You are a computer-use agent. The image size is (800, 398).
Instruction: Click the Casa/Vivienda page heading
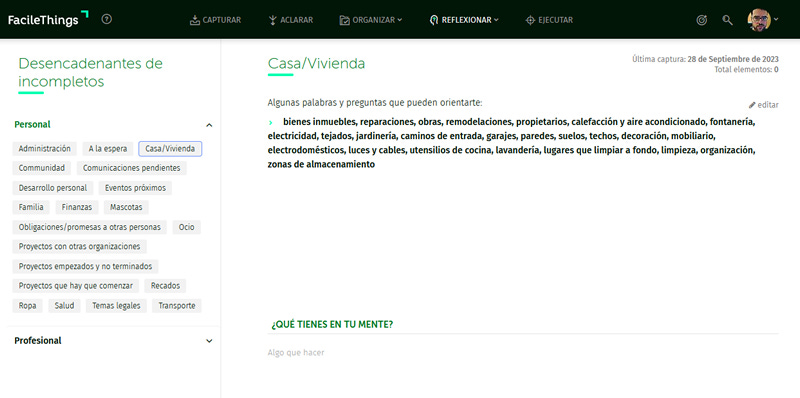tap(316, 64)
